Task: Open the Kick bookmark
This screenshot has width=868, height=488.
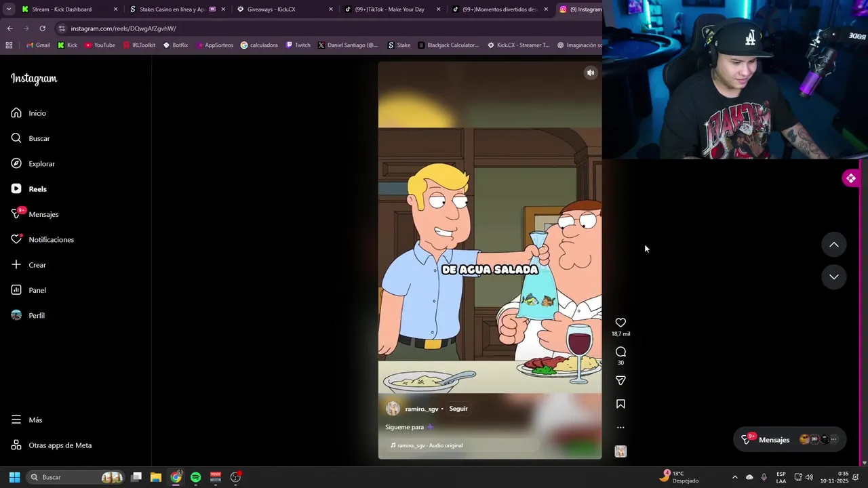Action: click(67, 45)
